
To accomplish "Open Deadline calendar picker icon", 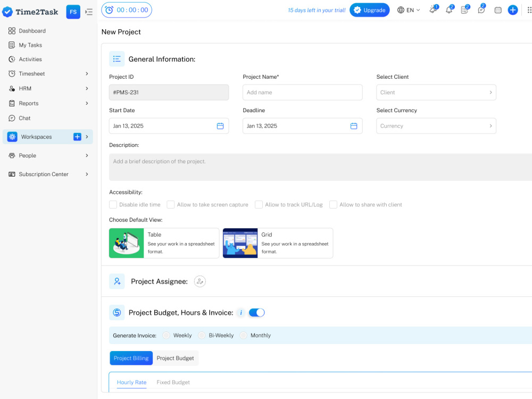I will tap(354, 126).
